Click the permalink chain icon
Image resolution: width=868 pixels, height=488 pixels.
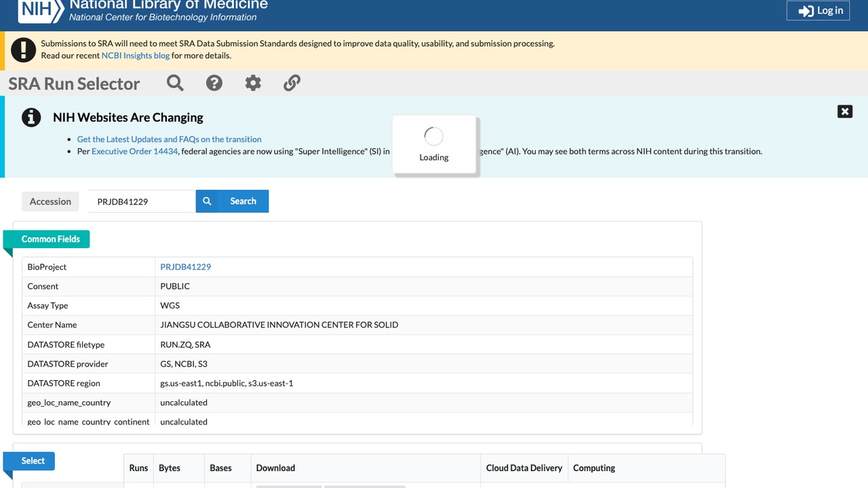tap(292, 83)
